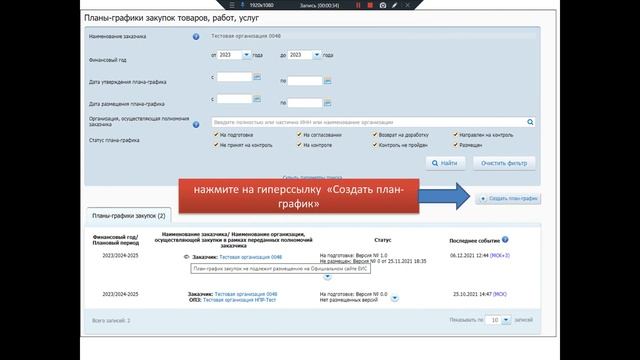
Task: Toggle the Размещен status checkbox
Action: coord(456,144)
